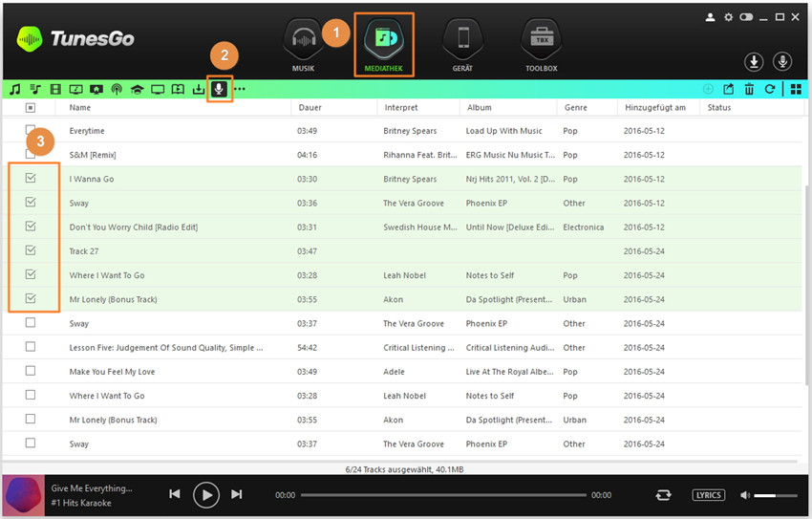The height and width of the screenshot is (519, 812).
Task: Click the Delete trash icon
Action: coord(749,89)
